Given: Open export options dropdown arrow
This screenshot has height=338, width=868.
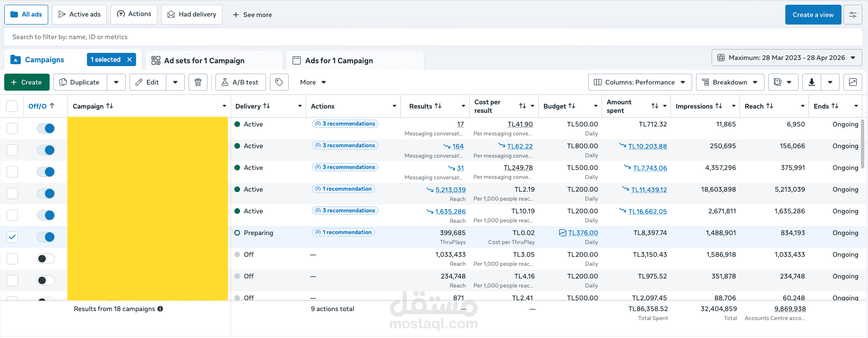Looking at the screenshot, I should click(830, 82).
